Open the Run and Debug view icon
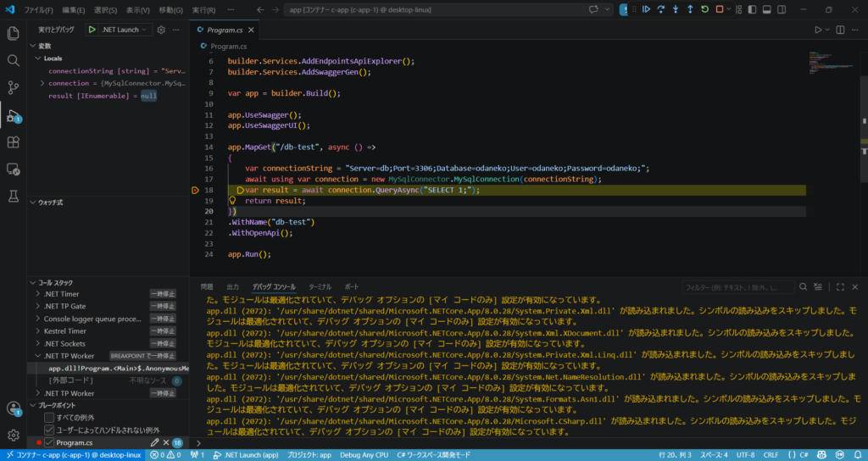The height and width of the screenshot is (461, 868). click(x=14, y=116)
